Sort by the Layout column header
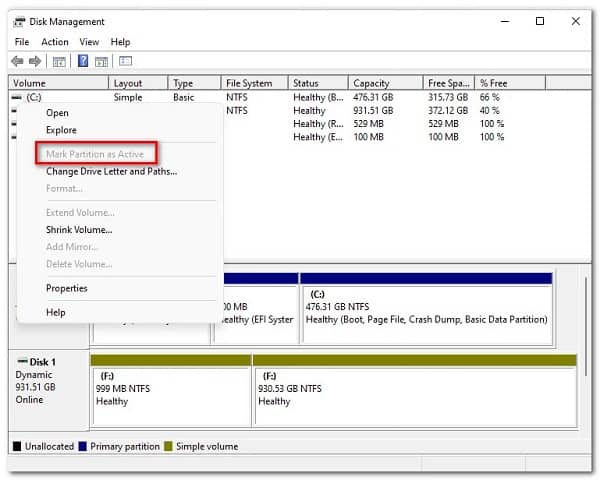The height and width of the screenshot is (480, 600). click(x=138, y=83)
